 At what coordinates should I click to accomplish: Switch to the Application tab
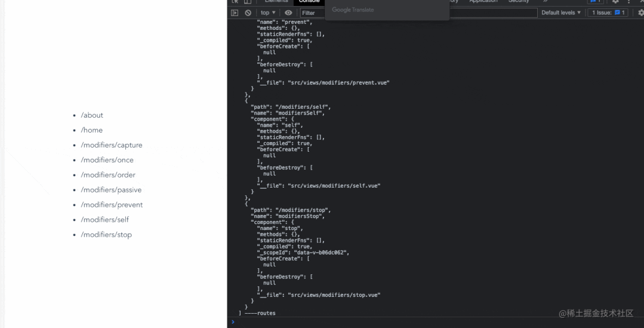click(x=483, y=2)
